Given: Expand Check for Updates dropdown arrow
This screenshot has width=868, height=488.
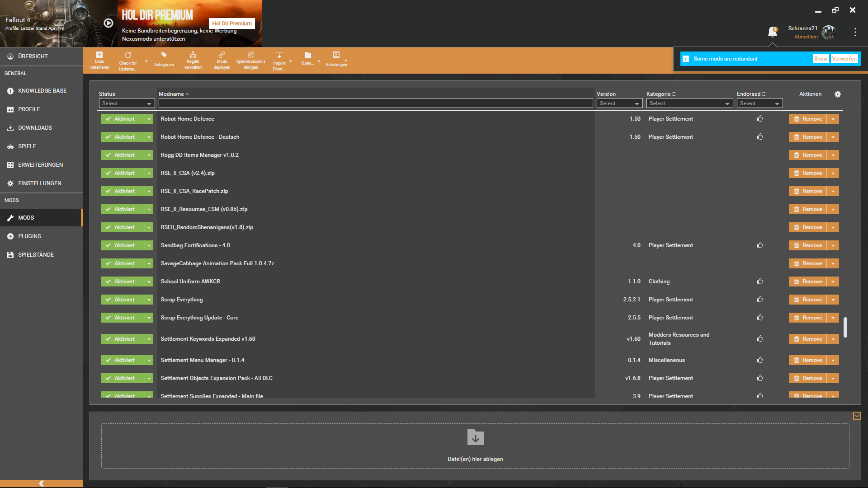Looking at the screenshot, I should pos(146,61).
